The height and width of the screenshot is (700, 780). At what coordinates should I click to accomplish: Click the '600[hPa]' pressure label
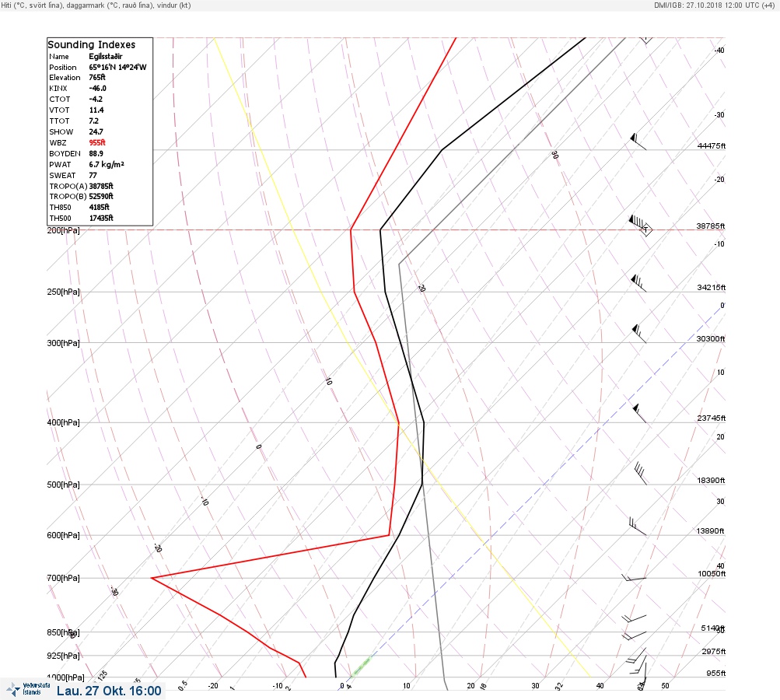pyautogui.click(x=63, y=535)
